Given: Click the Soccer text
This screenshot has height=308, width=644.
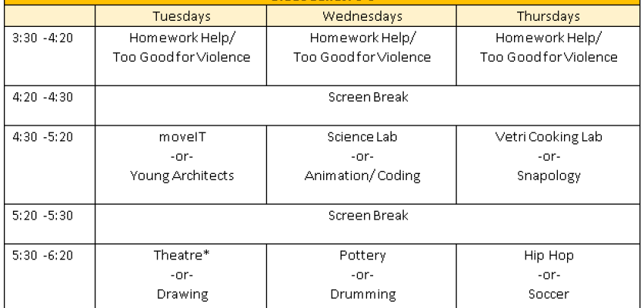Looking at the screenshot, I should pos(549,293).
